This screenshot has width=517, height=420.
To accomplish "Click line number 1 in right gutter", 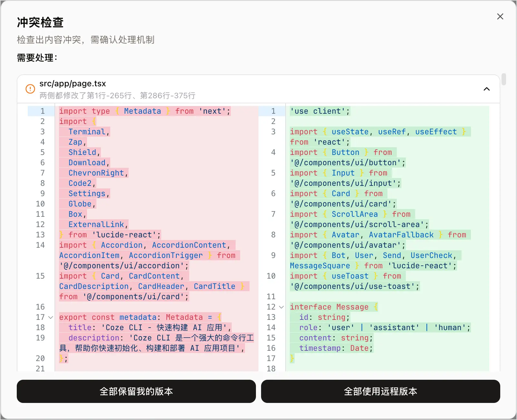I will coord(273,111).
